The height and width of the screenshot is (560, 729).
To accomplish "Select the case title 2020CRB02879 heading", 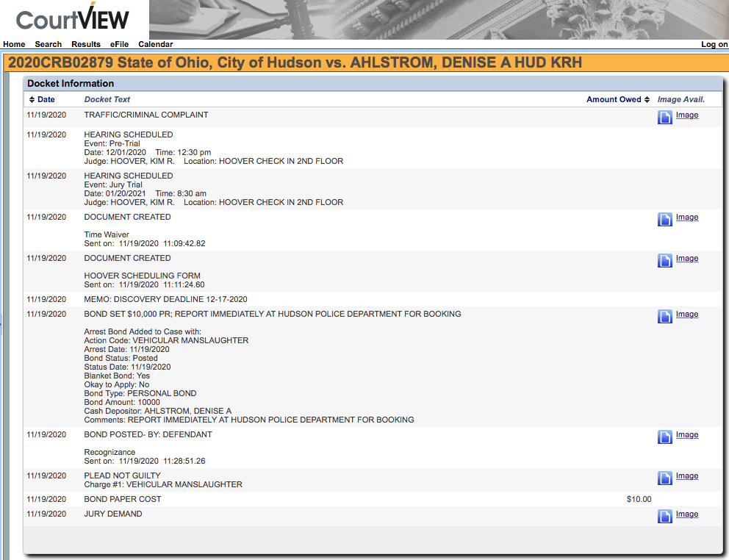I will (295, 62).
